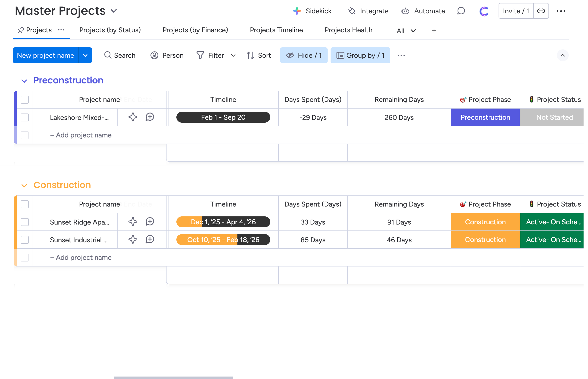Image resolution: width=588 pixels, height=379 pixels.
Task: Open the Automate robot icon
Action: tap(405, 11)
